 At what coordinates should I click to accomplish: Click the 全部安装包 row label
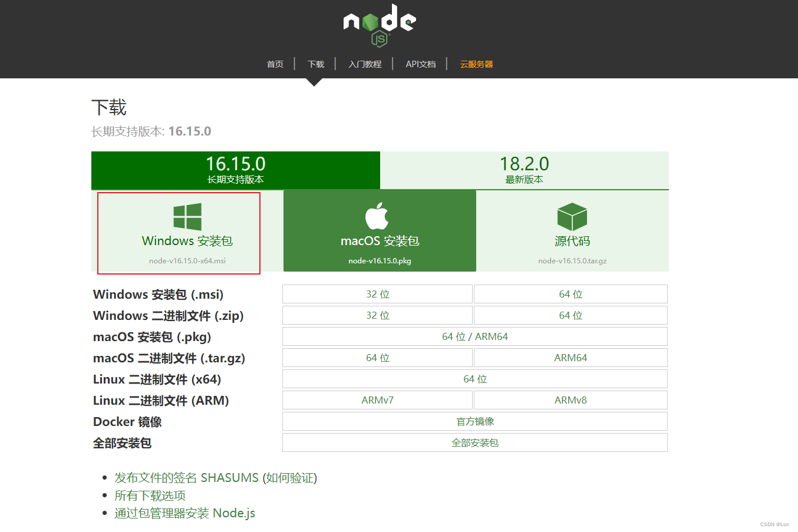click(x=122, y=443)
